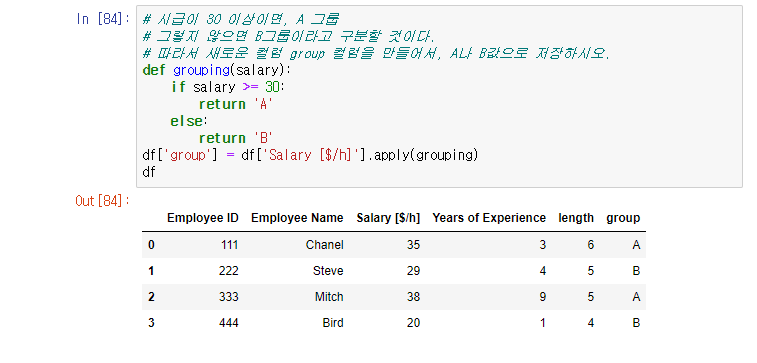Click the df['group'] assignment line
The width and height of the screenshot is (757, 363).
(310, 155)
